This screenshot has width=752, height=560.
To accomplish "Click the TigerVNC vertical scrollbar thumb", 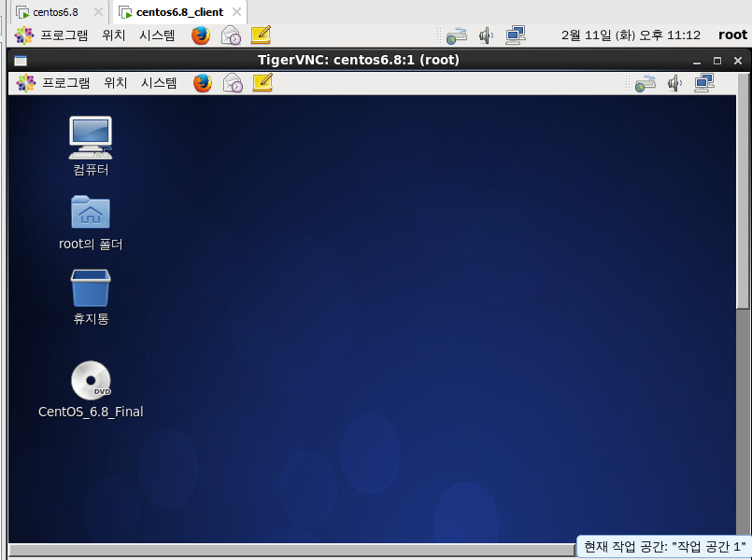I will (x=743, y=190).
